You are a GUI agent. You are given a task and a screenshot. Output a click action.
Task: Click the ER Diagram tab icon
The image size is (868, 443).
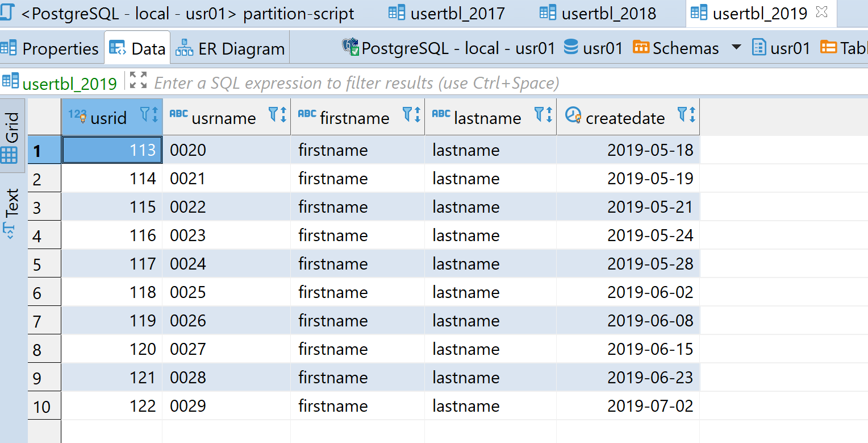185,48
